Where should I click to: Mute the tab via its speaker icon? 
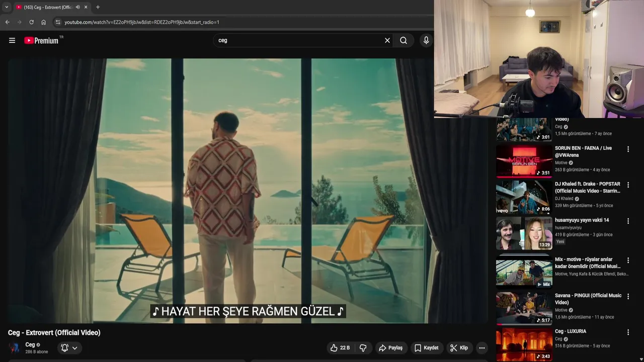click(77, 7)
